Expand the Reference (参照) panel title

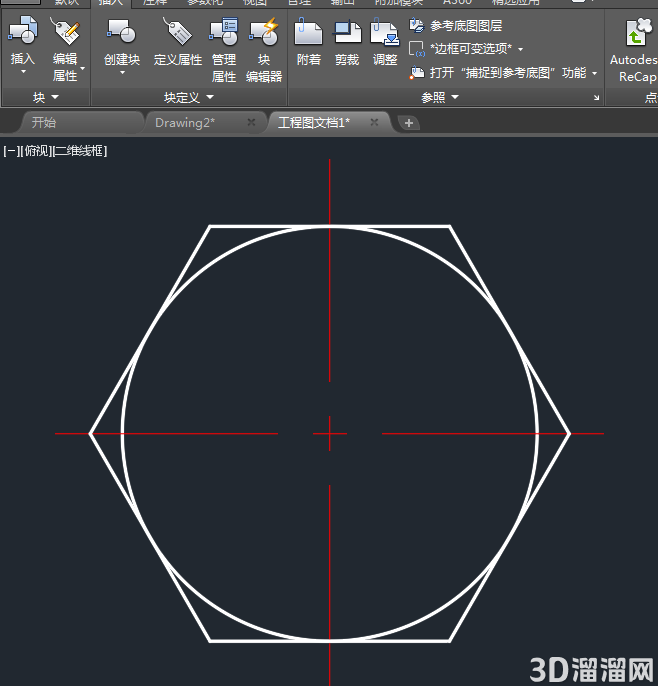click(x=440, y=97)
